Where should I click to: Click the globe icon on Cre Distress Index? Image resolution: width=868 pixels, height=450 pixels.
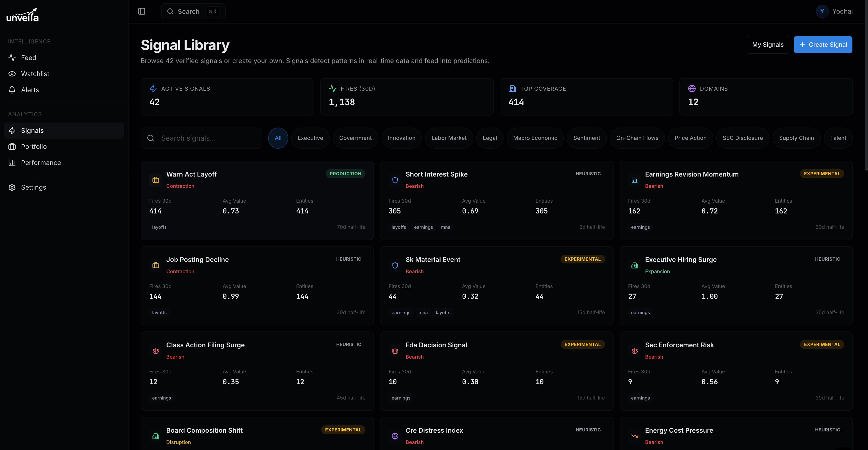click(395, 436)
